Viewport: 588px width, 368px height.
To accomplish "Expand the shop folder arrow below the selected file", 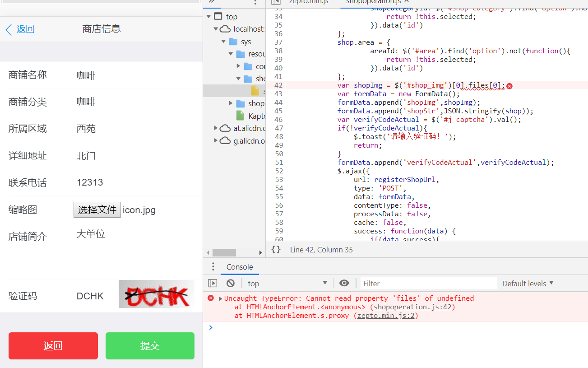I will pyautogui.click(x=231, y=104).
